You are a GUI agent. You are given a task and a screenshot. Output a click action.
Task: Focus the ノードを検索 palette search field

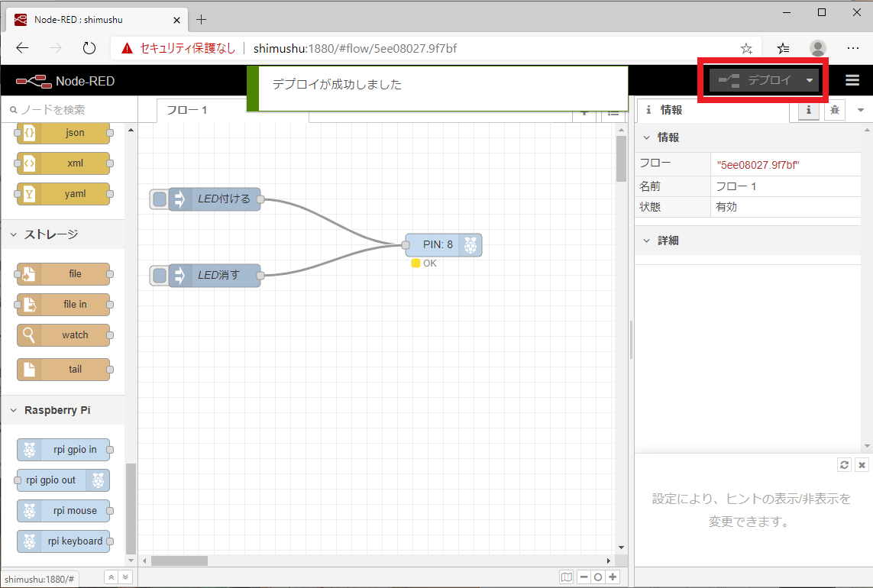pyautogui.click(x=70, y=110)
